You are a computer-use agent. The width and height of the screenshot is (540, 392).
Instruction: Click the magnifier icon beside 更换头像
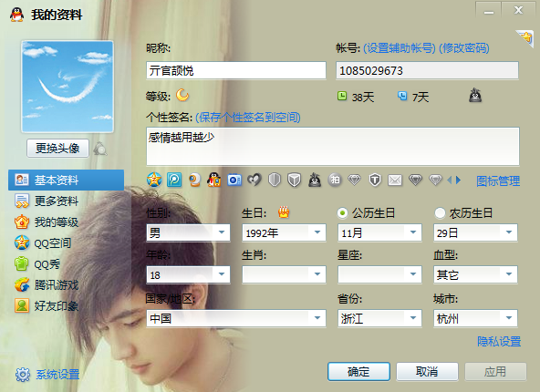[100, 149]
